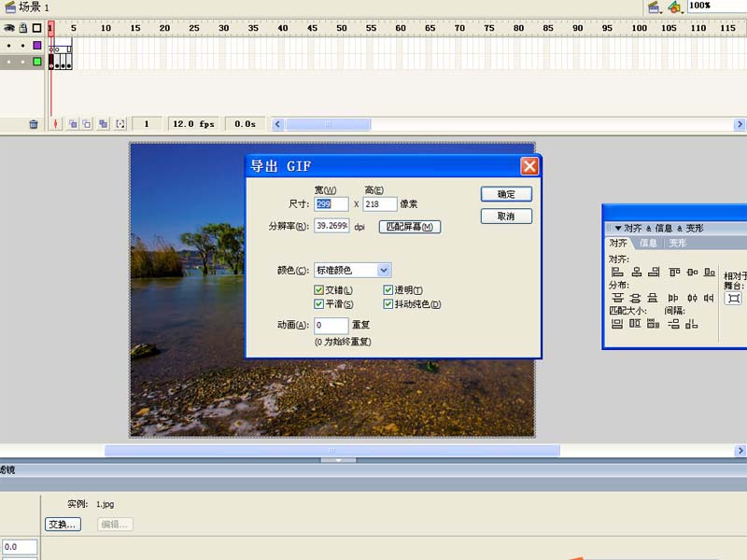
Task: Toggle lock dot of the purple layer
Action: click(22, 46)
